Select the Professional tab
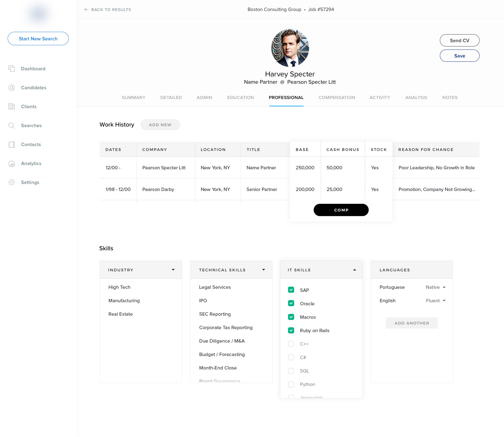 click(x=286, y=97)
